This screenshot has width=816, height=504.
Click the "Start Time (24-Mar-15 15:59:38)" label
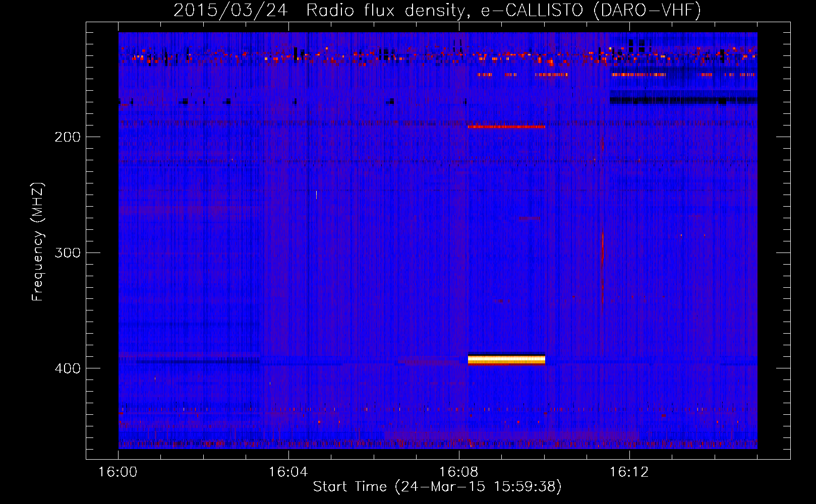437,487
